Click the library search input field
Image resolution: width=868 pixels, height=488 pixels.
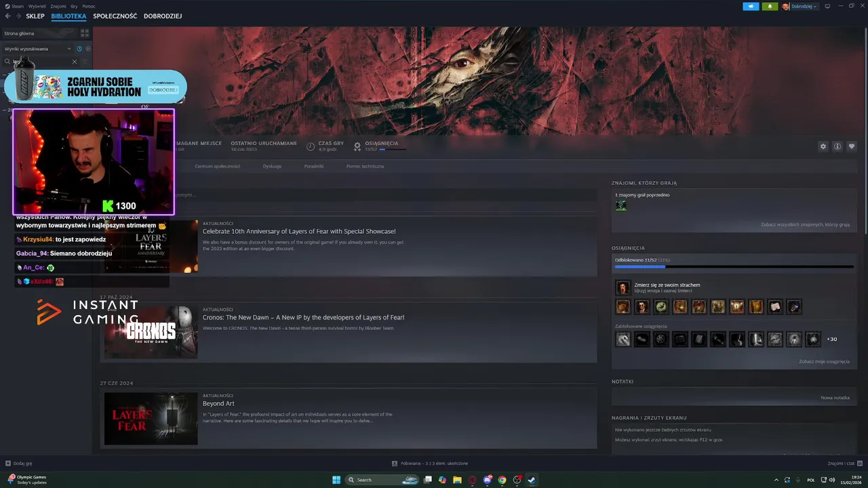click(x=41, y=62)
